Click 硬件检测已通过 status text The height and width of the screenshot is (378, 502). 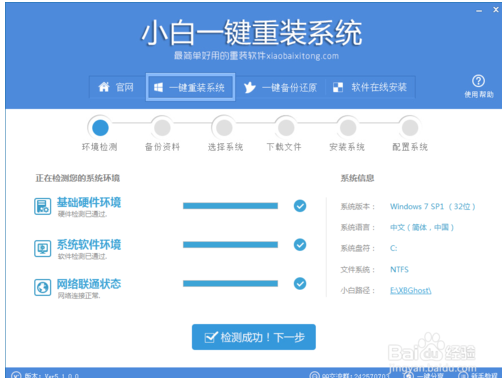pos(83,214)
